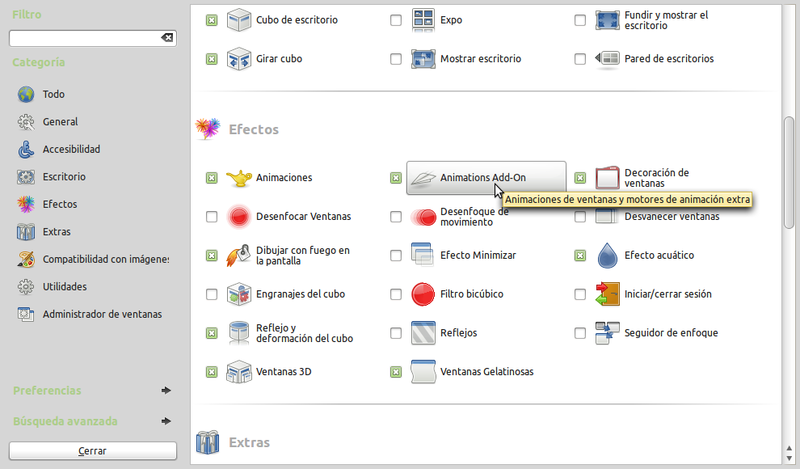Expand the Preferencias section arrow

point(166,391)
